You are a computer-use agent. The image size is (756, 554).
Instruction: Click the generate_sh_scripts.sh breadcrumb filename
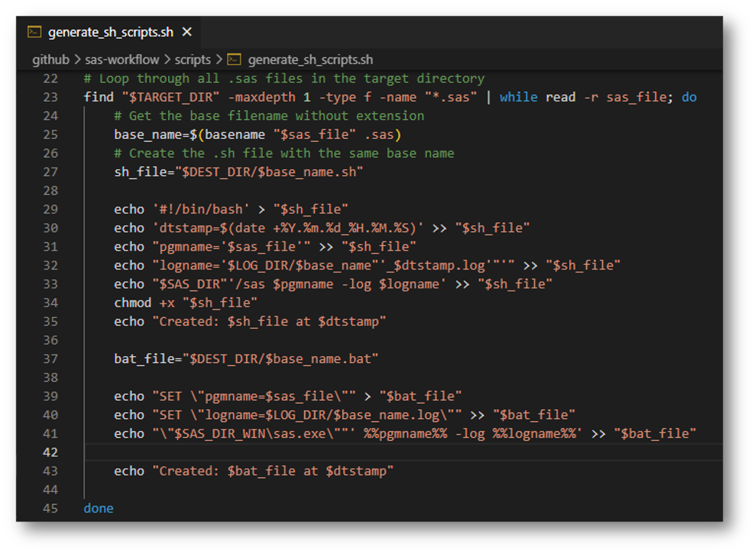point(310,59)
